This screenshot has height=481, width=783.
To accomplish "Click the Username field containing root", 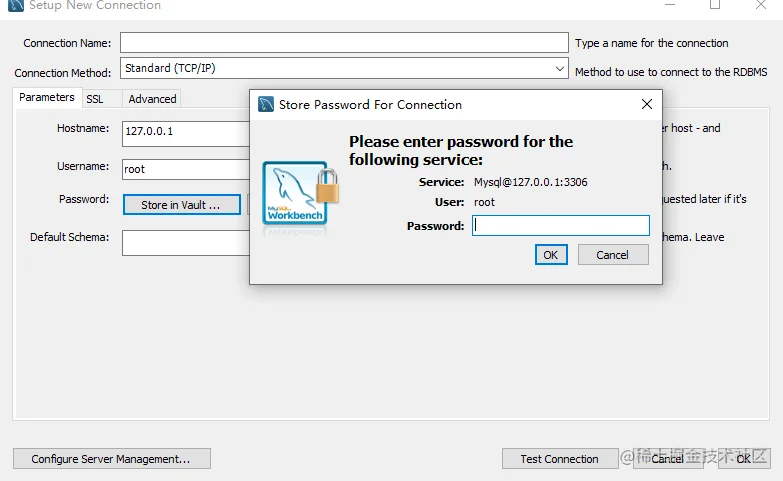I will tap(186, 169).
